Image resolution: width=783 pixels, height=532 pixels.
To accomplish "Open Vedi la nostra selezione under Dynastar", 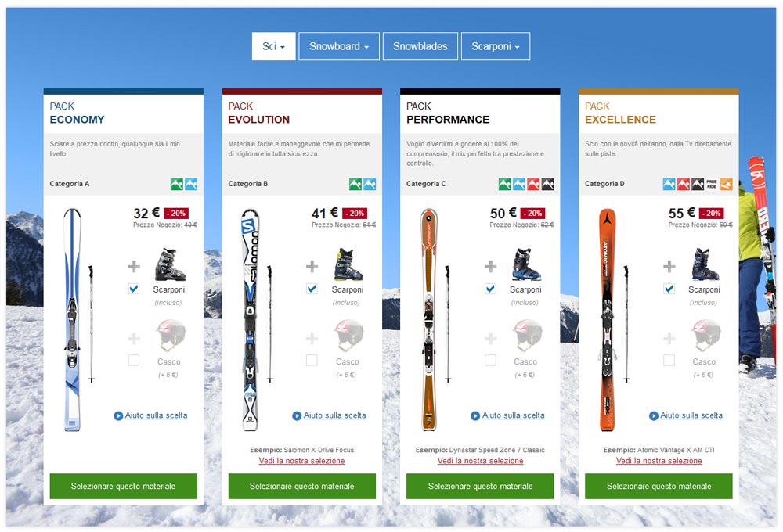I will [481, 461].
